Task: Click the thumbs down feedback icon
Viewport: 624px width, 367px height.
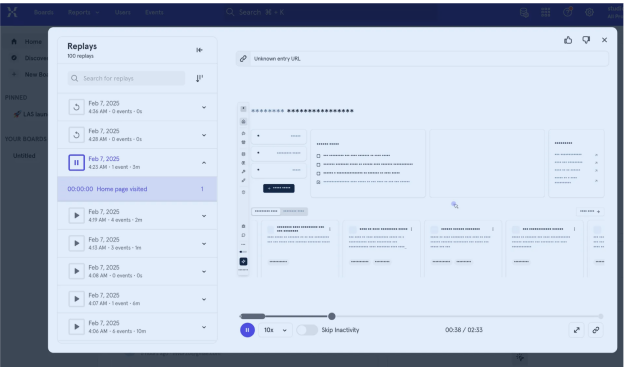Action: (586, 40)
